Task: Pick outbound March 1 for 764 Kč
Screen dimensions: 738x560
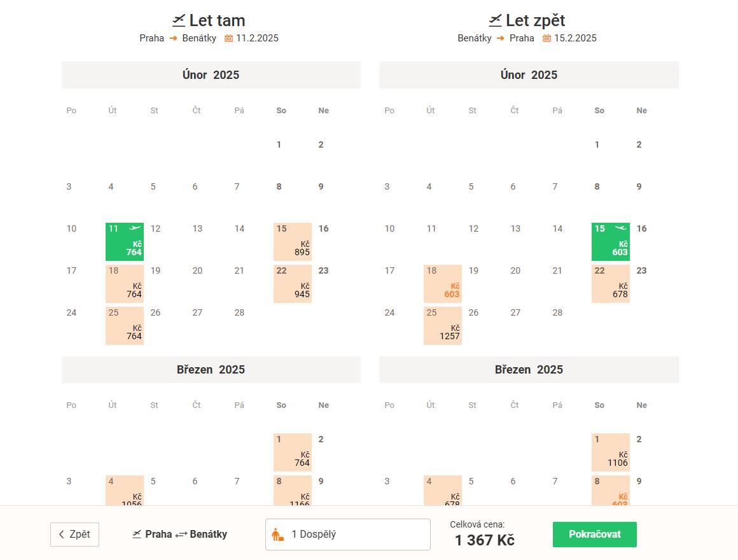Action: pos(293,452)
